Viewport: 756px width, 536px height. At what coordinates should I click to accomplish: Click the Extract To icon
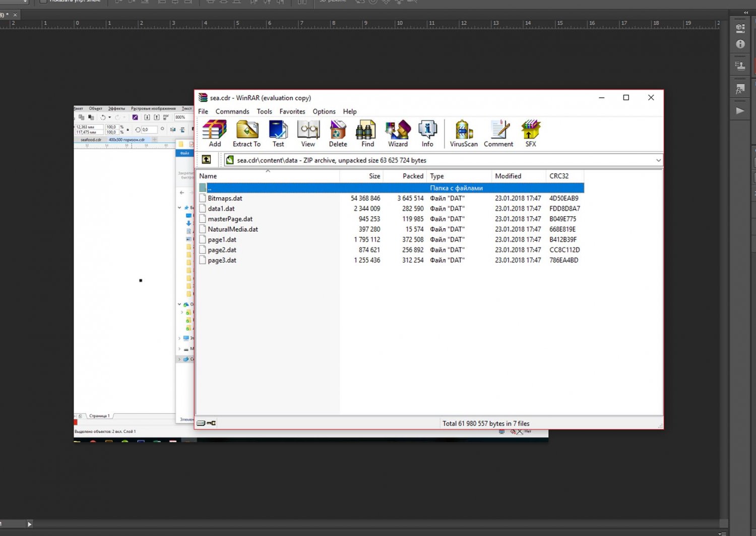click(246, 133)
